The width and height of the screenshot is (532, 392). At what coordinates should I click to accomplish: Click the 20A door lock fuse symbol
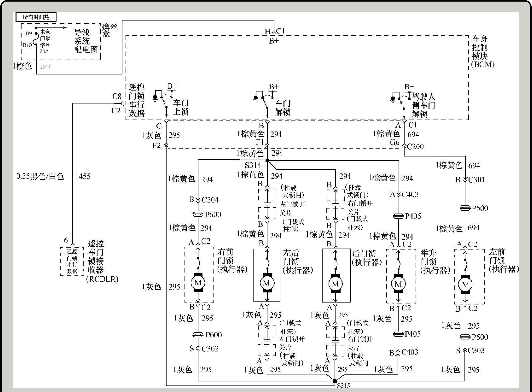pos(35,39)
